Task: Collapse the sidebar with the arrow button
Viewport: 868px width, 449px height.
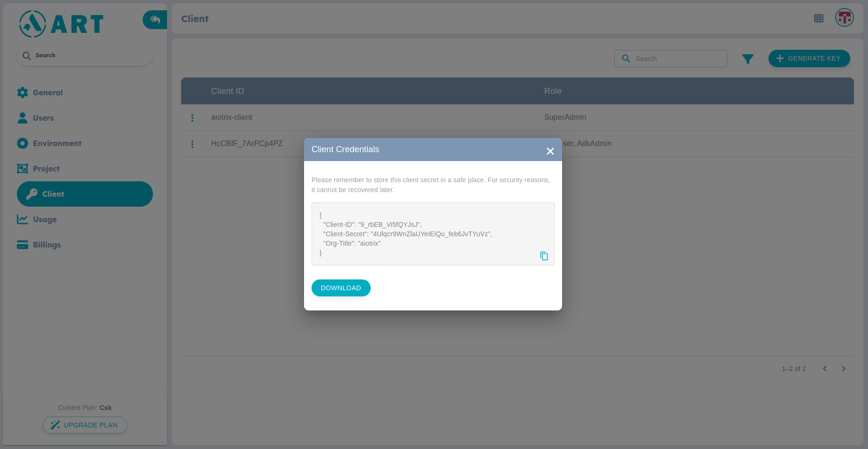Action: [x=155, y=20]
